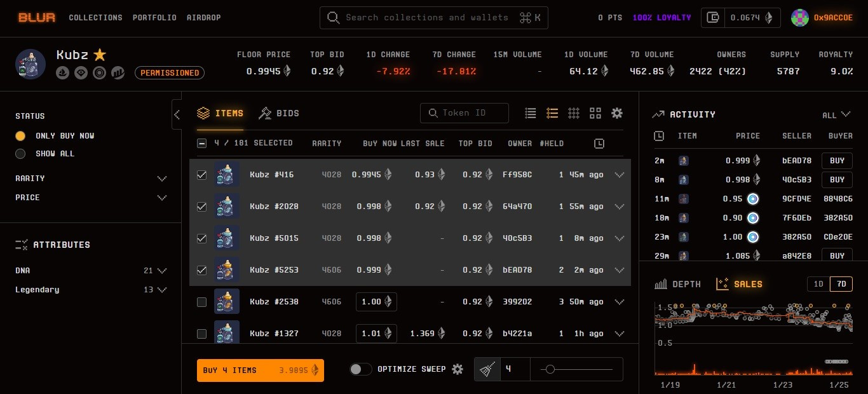Open Collections nav item
The height and width of the screenshot is (394, 868).
point(95,18)
